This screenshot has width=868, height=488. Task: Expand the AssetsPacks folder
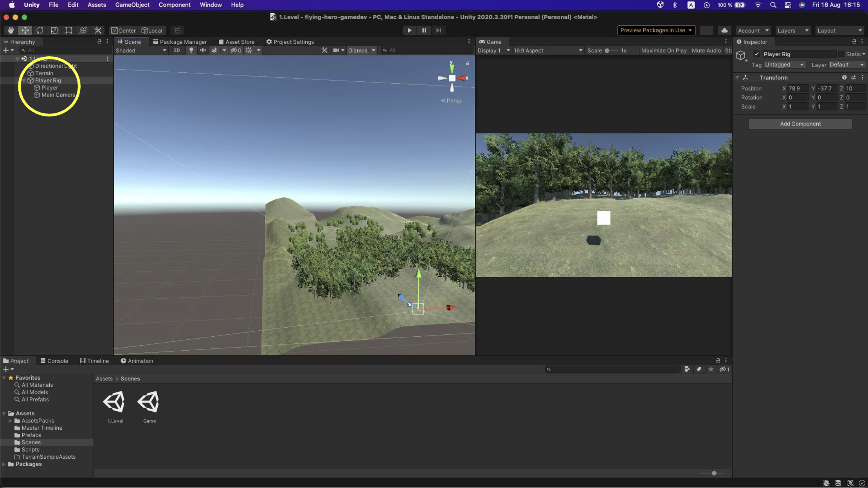pos(10,420)
